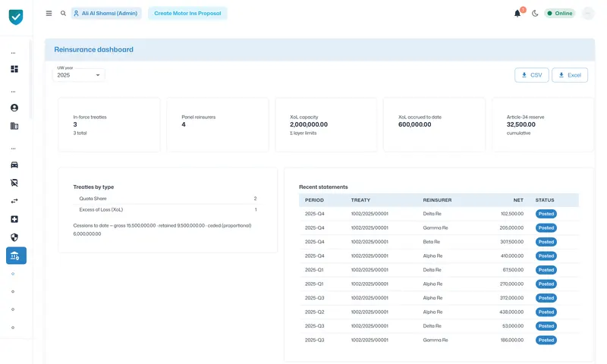Click the In-force treaties card

(x=109, y=124)
